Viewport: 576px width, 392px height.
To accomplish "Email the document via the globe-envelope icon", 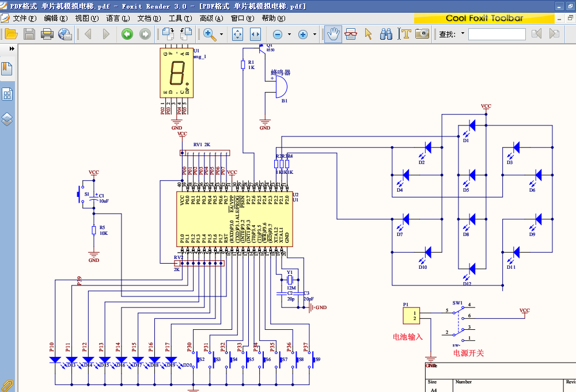I will (x=65, y=34).
